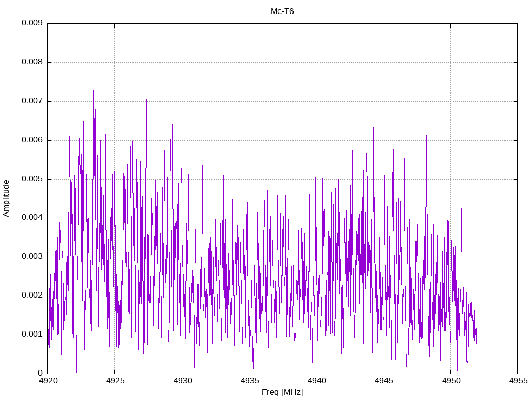This screenshot has width=532, height=399.
Task: Click the 4925 x-axis tick label
Action: point(115,381)
